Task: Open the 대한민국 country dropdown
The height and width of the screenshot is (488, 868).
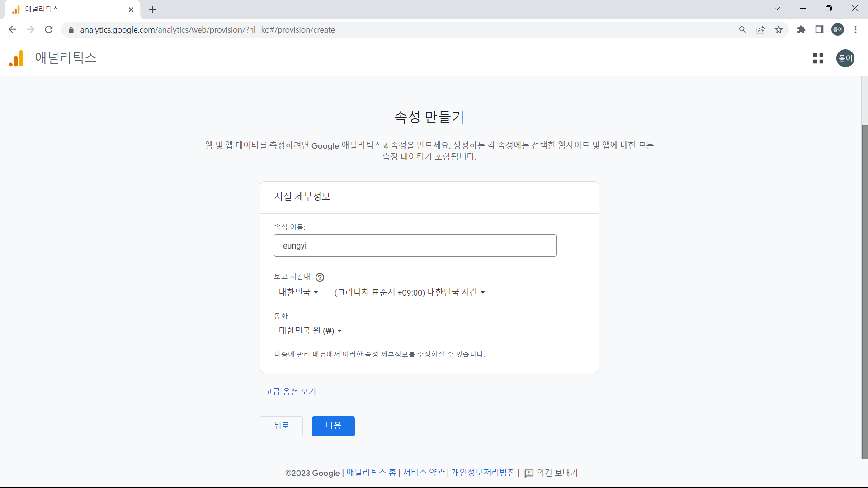Action: [297, 292]
